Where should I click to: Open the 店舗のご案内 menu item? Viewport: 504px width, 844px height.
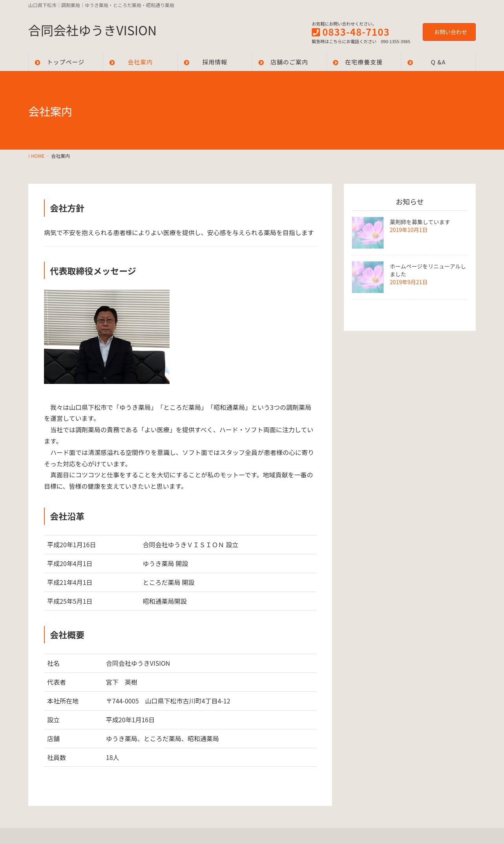click(289, 62)
